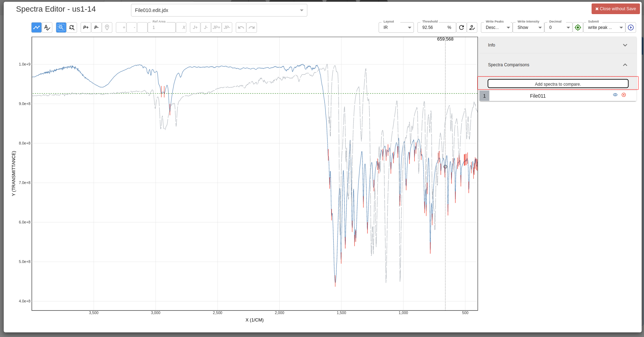Viewport: 644px width, 337px height.
Task: Select the P+ add peak tool
Action: point(86,27)
